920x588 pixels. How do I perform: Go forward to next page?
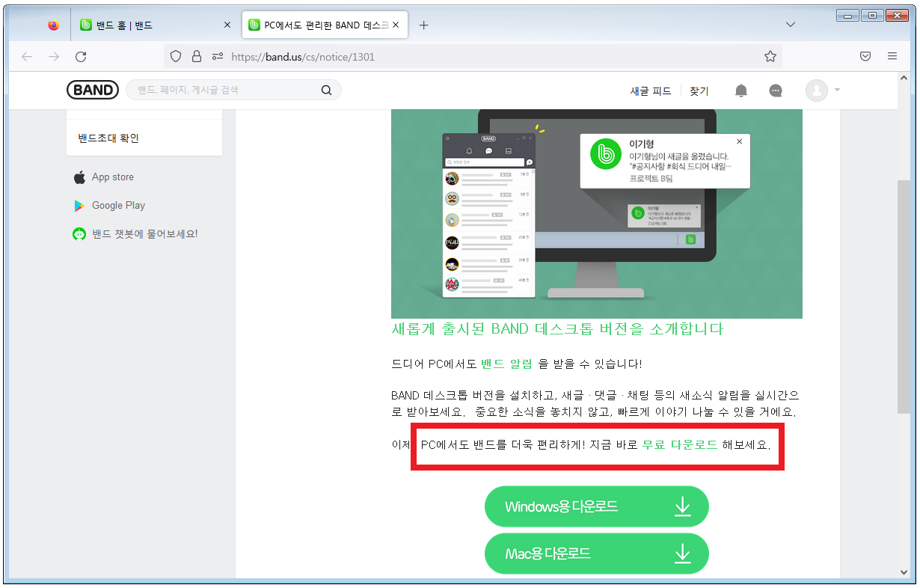tap(54, 56)
